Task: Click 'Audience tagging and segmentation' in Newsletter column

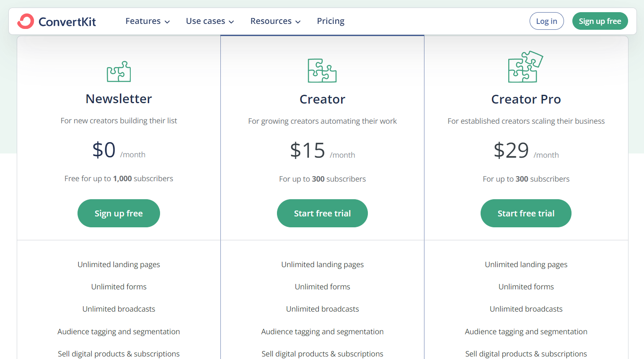Action: tap(119, 332)
